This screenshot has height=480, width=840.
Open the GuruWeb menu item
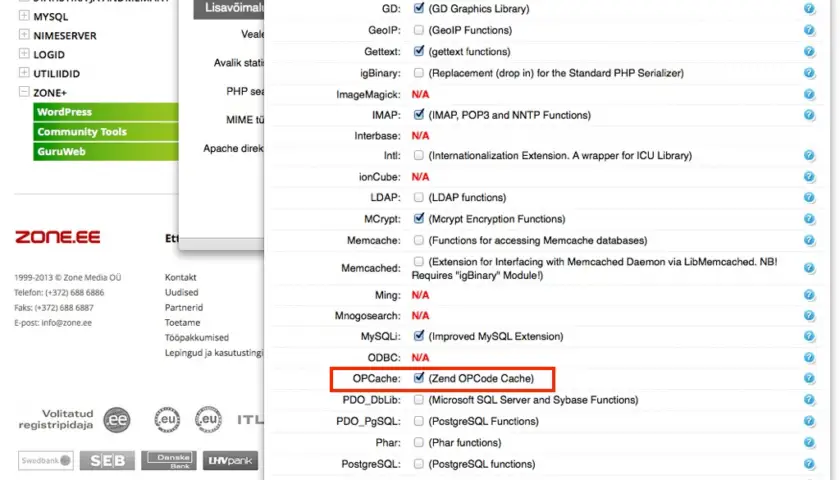106,152
